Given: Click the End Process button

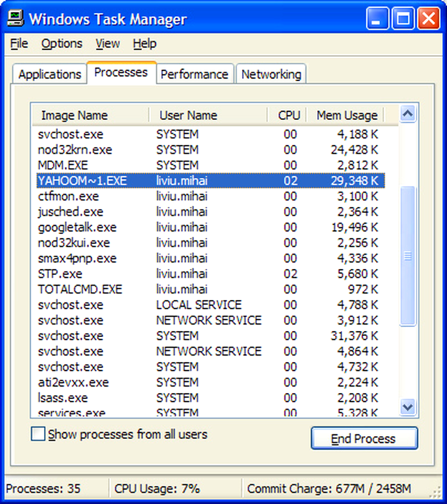Looking at the screenshot, I should point(364,438).
